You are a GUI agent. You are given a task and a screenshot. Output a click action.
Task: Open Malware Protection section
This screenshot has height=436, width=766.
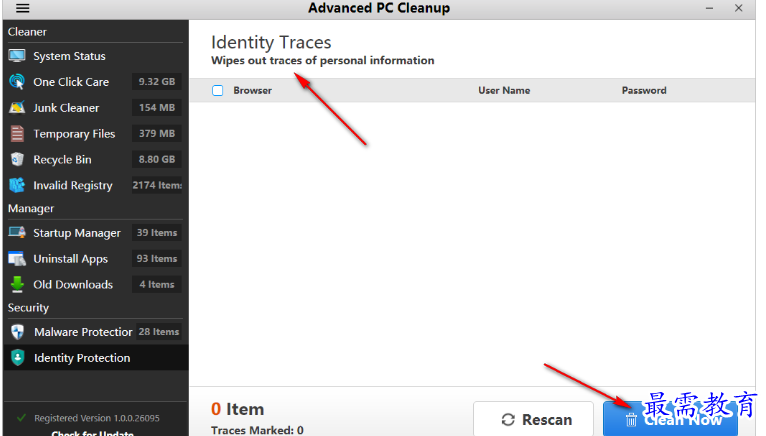click(x=83, y=332)
